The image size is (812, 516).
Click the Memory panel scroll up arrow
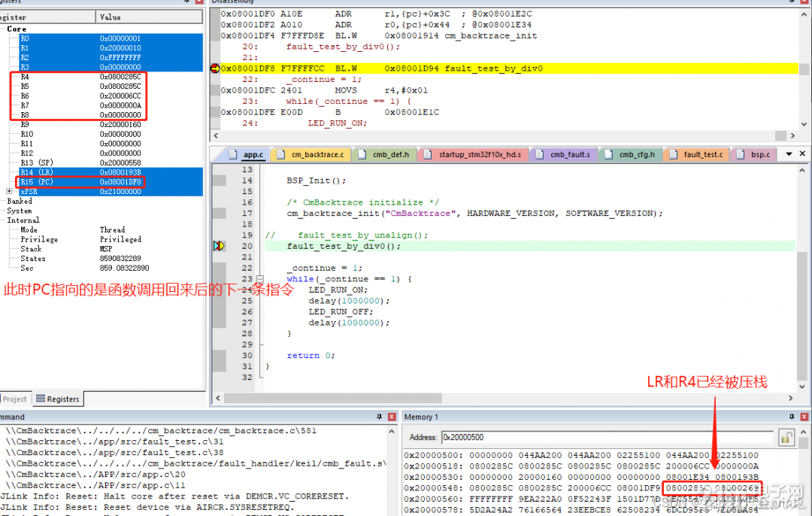(x=803, y=432)
